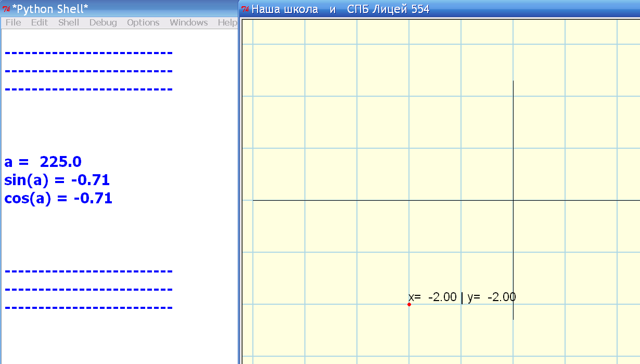This screenshot has width=640, height=364.
Task: Click the Наша школа и СПБ Лицей 554 title
Action: pyautogui.click(x=340, y=9)
